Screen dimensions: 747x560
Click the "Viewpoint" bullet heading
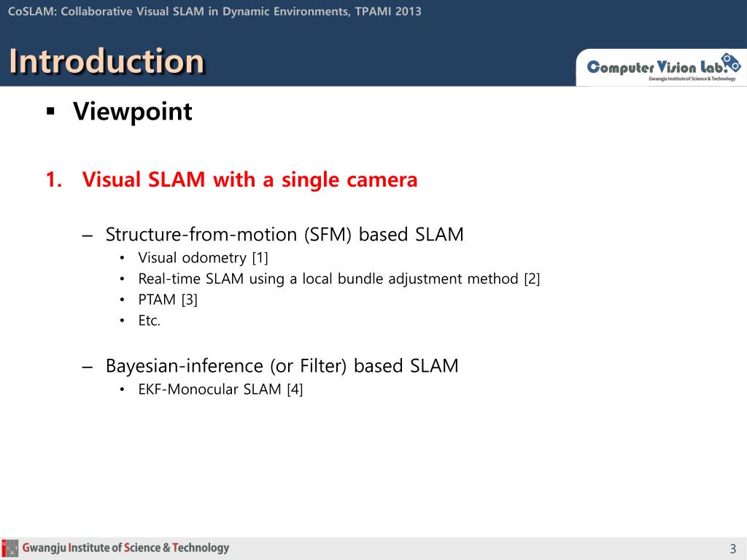point(133,112)
